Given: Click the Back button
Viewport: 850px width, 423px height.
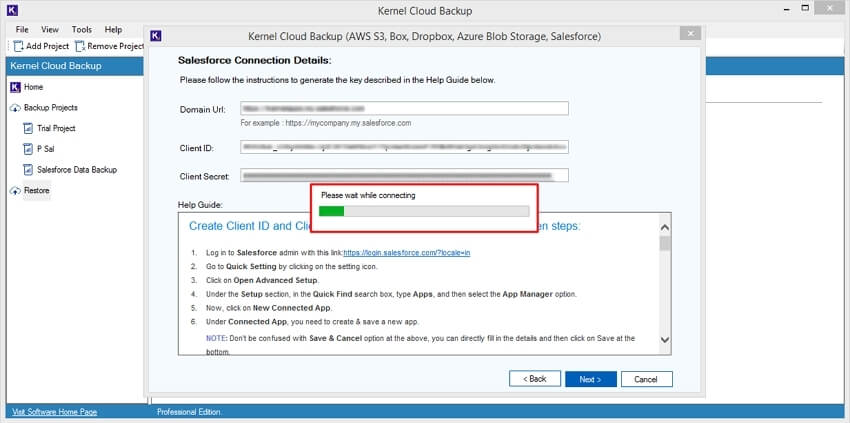Looking at the screenshot, I should pyautogui.click(x=535, y=379).
